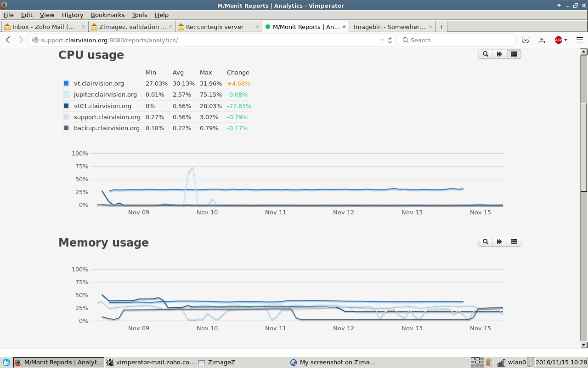
Task: Click the jupiter.clairvision.org host name
Action: point(105,94)
